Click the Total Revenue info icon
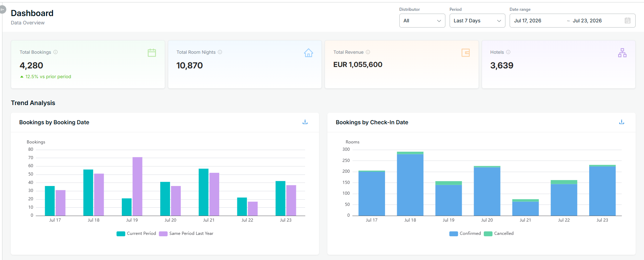The height and width of the screenshot is (260, 644). [368, 52]
